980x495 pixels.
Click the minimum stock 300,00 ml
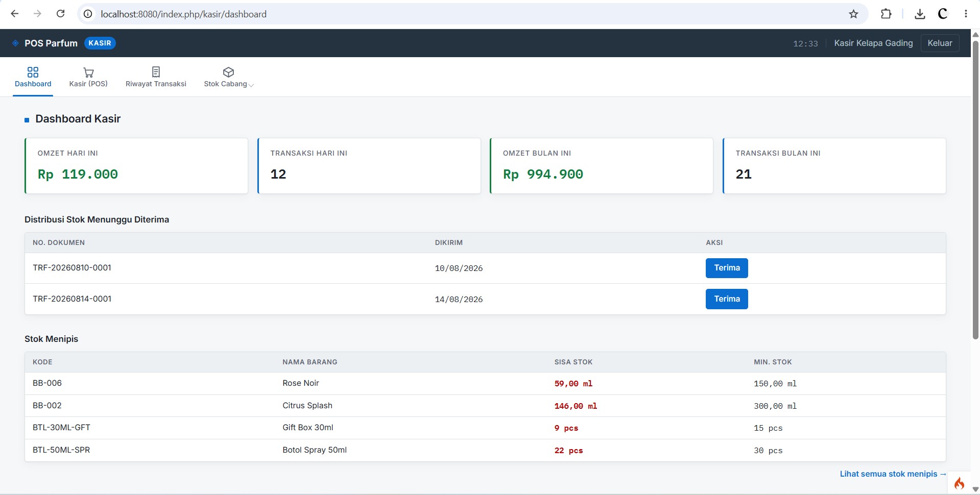pyautogui.click(x=775, y=406)
